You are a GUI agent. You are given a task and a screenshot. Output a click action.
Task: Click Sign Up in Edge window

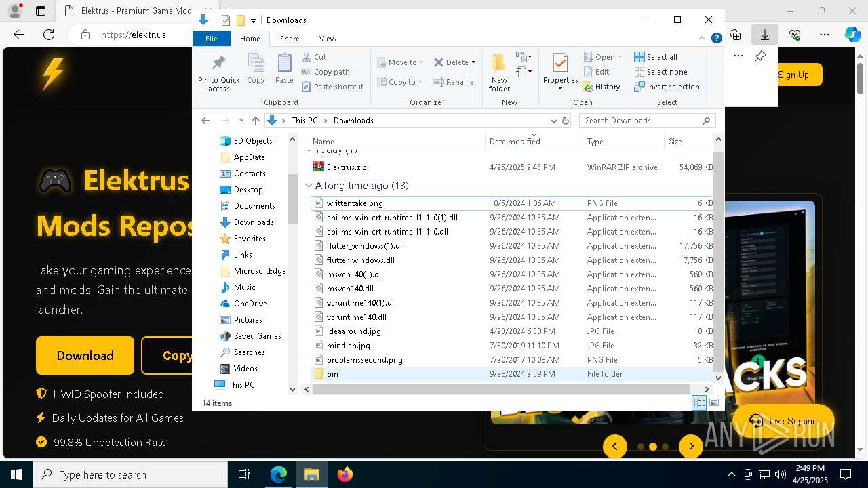[793, 75]
